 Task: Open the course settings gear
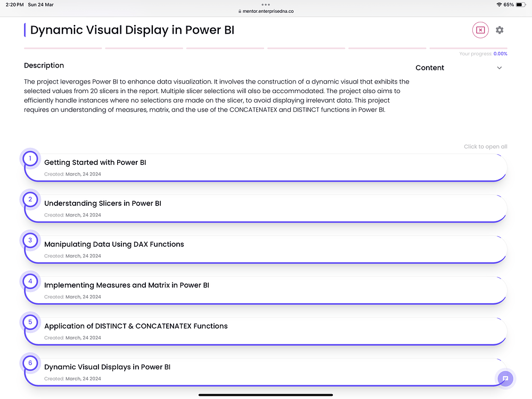coord(500,30)
